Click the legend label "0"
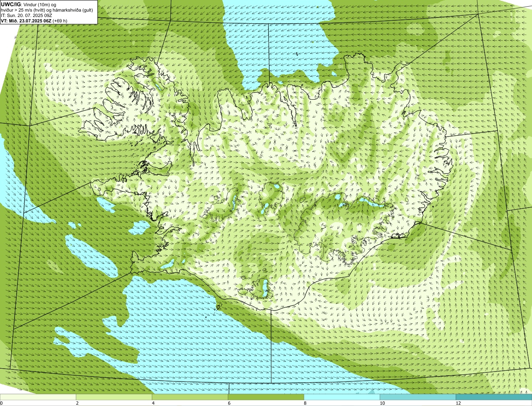 point(2,403)
